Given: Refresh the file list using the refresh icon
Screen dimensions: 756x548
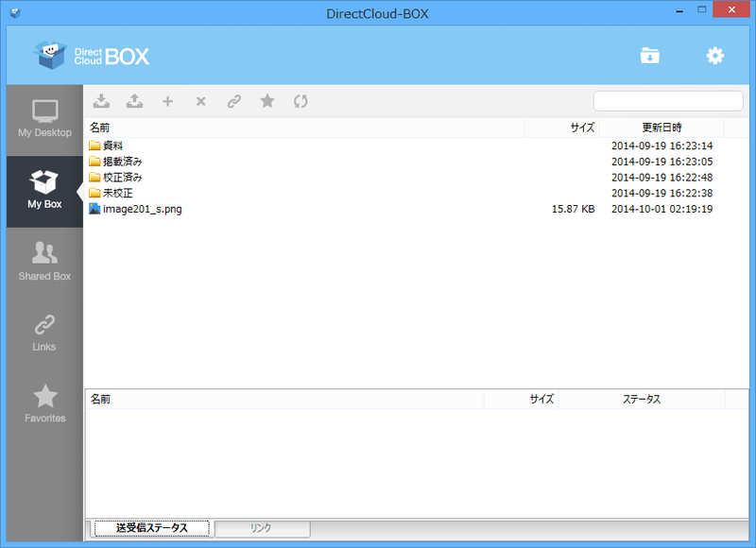Looking at the screenshot, I should [x=300, y=100].
